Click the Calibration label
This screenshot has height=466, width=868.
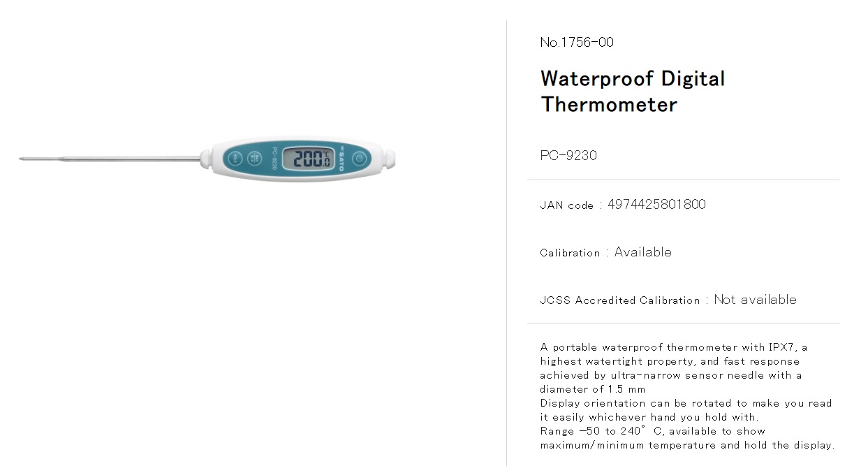tap(570, 253)
